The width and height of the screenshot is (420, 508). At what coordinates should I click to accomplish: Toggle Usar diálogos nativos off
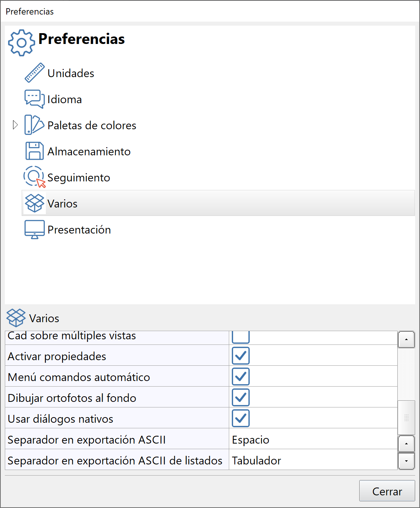coord(240,418)
